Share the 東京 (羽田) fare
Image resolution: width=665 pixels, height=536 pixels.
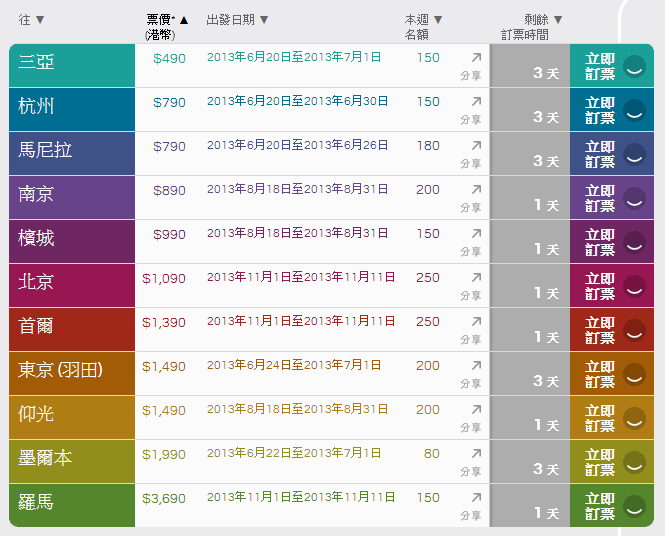click(x=476, y=366)
